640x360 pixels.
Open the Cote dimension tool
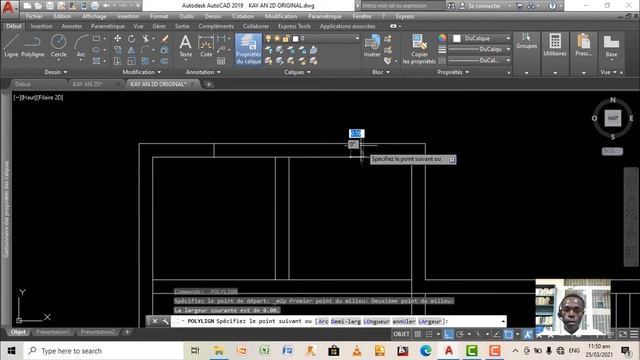tap(206, 45)
